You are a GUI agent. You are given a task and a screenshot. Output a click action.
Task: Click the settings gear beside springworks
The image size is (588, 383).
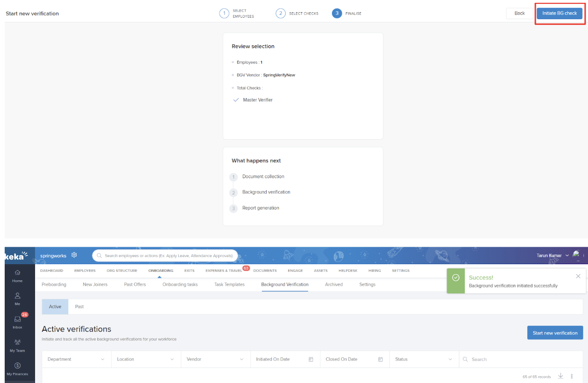74,255
